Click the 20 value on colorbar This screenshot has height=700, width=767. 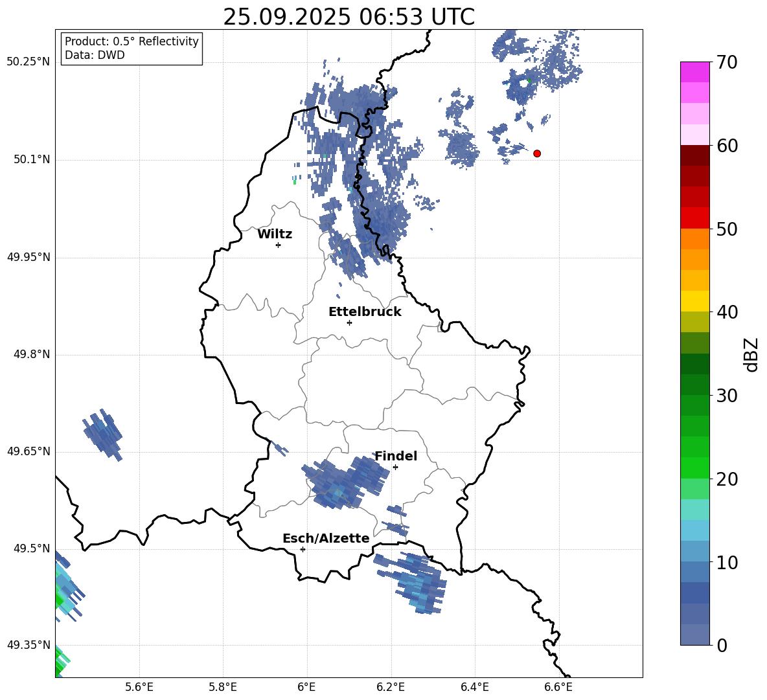(x=727, y=479)
